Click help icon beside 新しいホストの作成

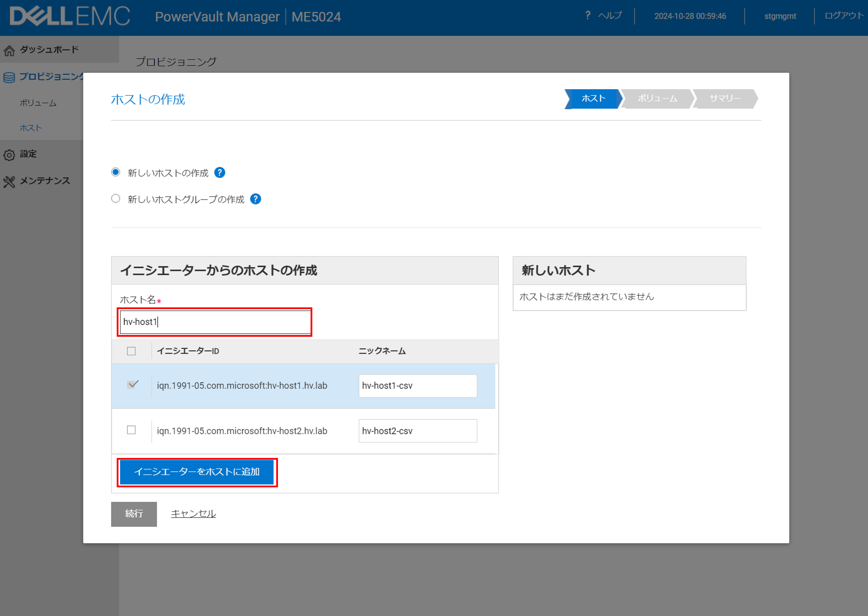[219, 172]
